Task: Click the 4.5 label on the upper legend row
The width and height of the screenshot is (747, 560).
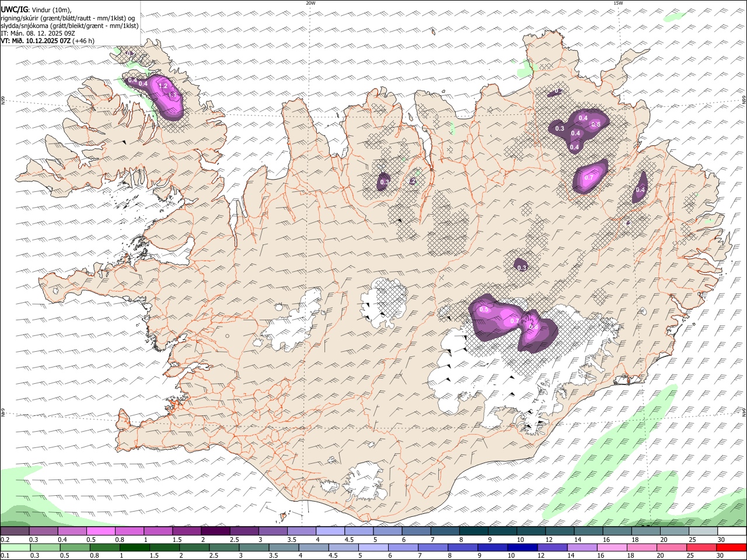Action: (350, 540)
